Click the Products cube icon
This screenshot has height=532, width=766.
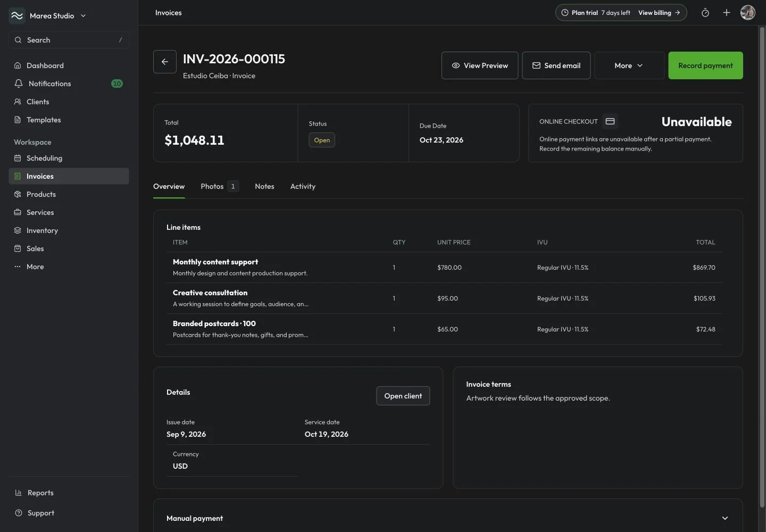click(x=18, y=194)
